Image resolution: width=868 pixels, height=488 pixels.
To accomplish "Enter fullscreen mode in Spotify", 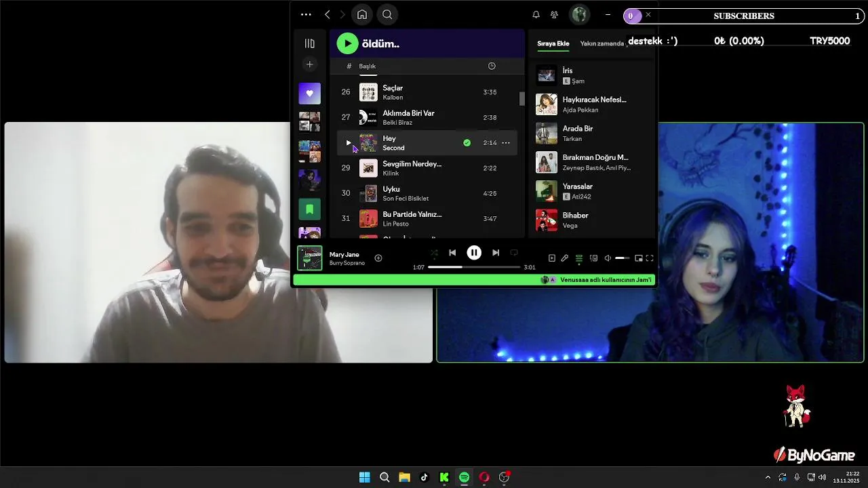I will coord(650,258).
